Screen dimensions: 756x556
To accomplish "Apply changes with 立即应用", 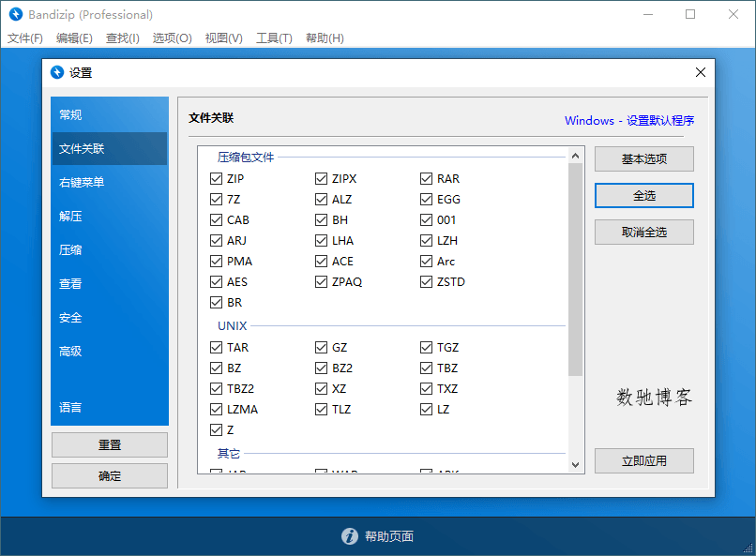I will [643, 461].
